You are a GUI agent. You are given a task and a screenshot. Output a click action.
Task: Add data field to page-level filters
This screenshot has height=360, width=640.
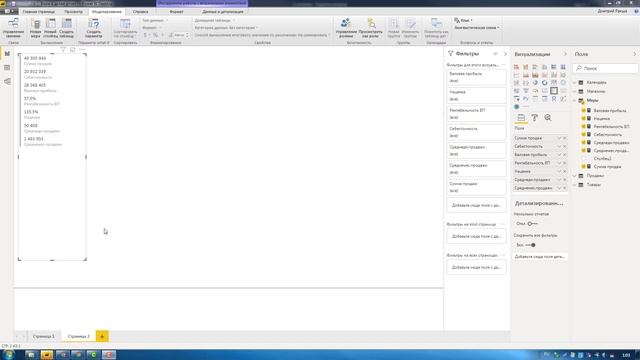click(x=476, y=236)
